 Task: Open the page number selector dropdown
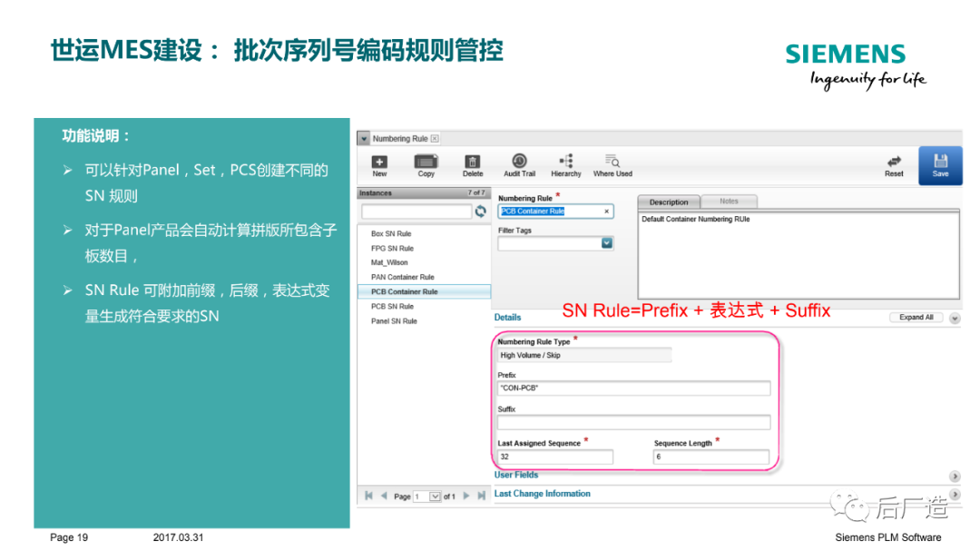[433, 496]
